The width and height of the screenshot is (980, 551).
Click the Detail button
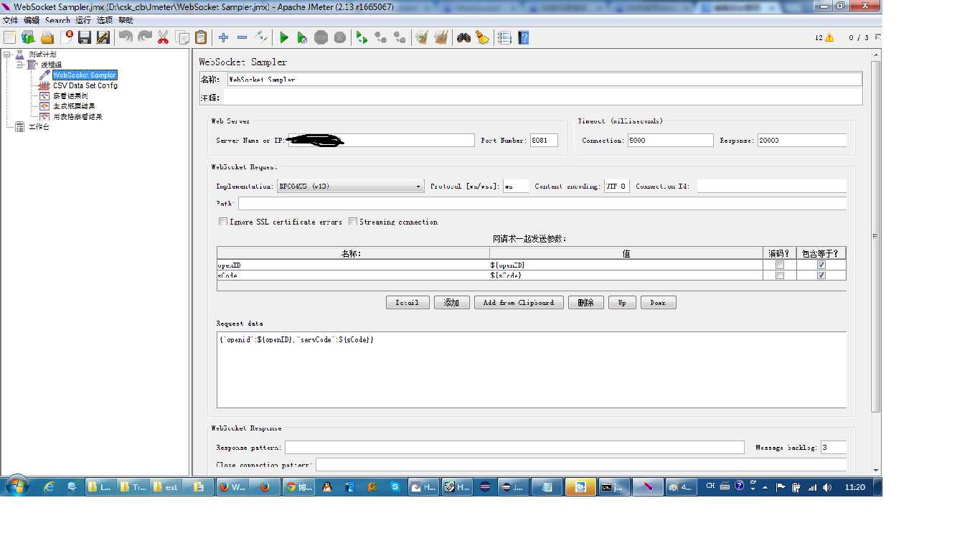pos(407,303)
